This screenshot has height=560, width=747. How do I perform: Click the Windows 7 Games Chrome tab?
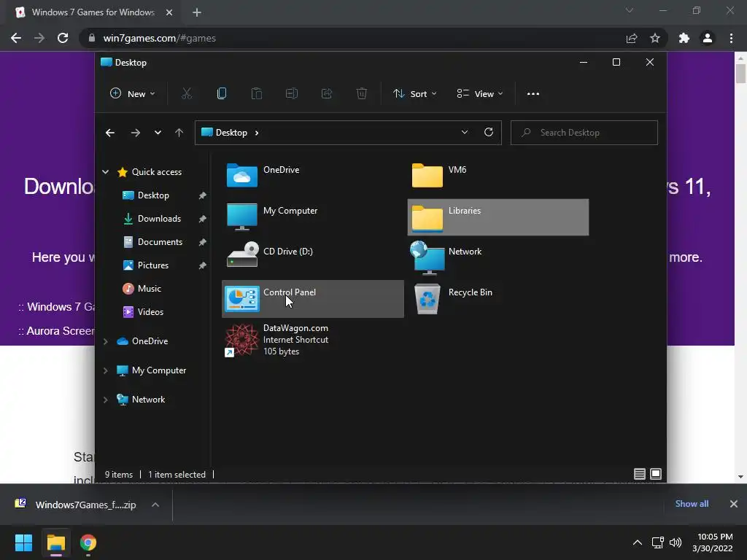point(94,12)
